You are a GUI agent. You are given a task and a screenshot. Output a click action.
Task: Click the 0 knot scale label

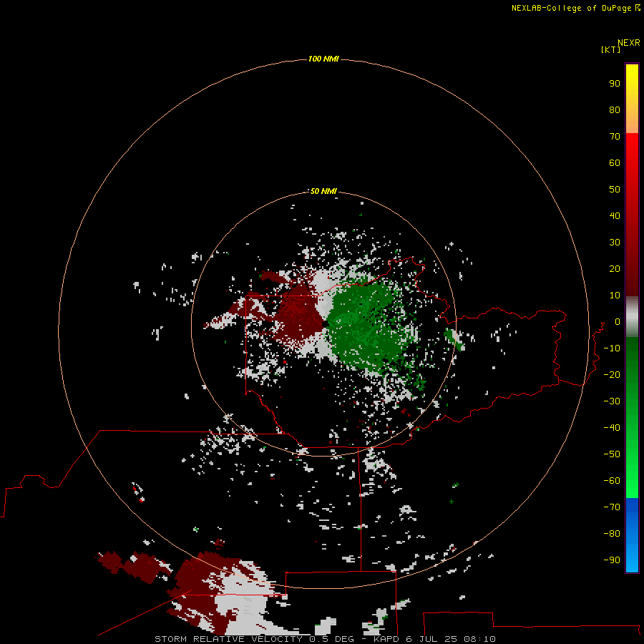(x=618, y=322)
